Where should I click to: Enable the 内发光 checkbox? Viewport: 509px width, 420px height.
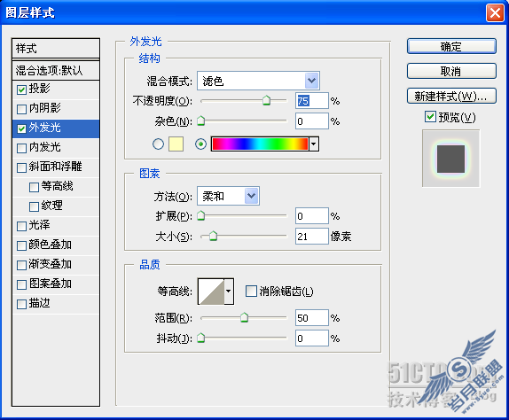[x=22, y=148]
